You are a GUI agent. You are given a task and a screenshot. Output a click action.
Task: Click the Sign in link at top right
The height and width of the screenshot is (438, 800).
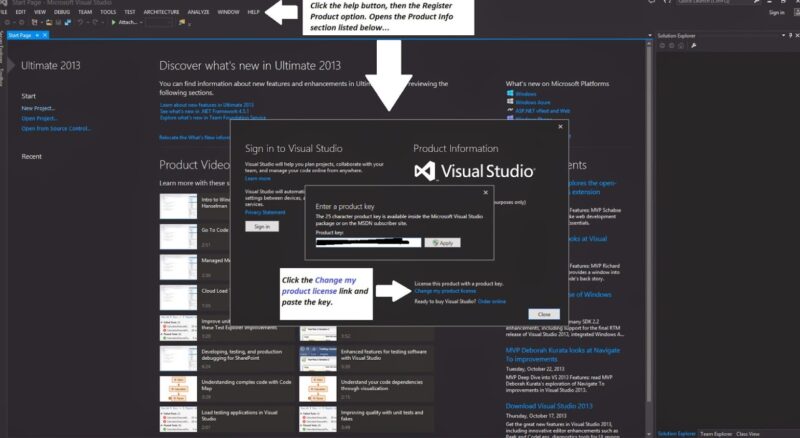pyautogui.click(x=777, y=13)
